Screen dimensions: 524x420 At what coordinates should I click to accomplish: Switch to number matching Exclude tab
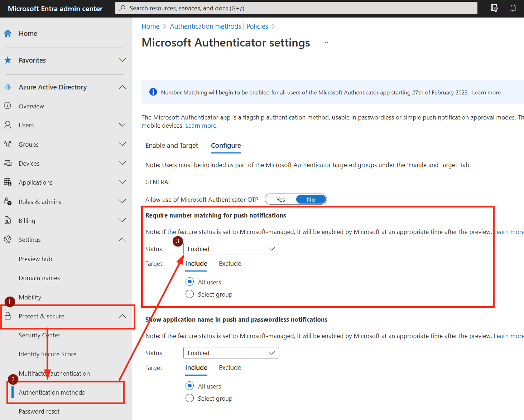(230, 264)
